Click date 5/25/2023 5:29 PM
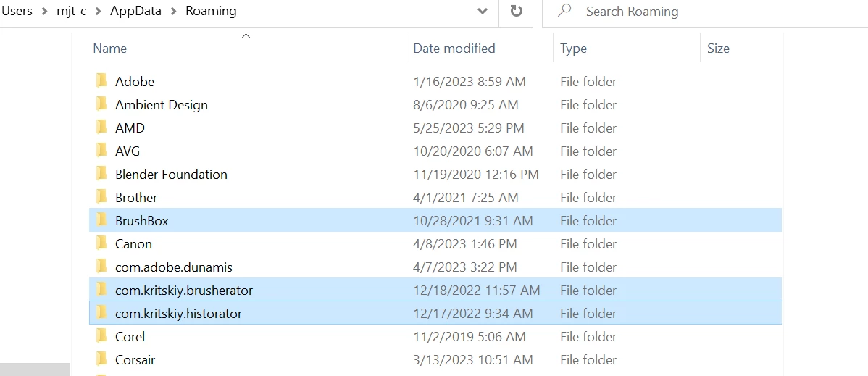 [469, 128]
